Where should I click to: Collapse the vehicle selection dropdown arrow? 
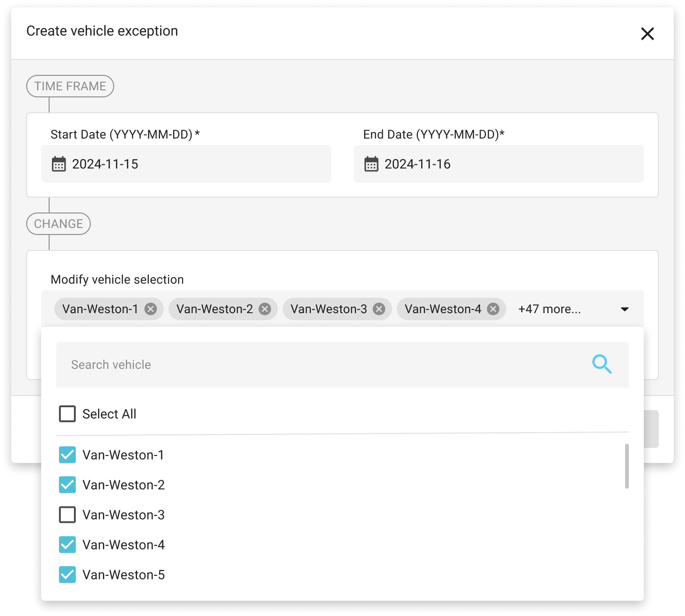click(624, 309)
